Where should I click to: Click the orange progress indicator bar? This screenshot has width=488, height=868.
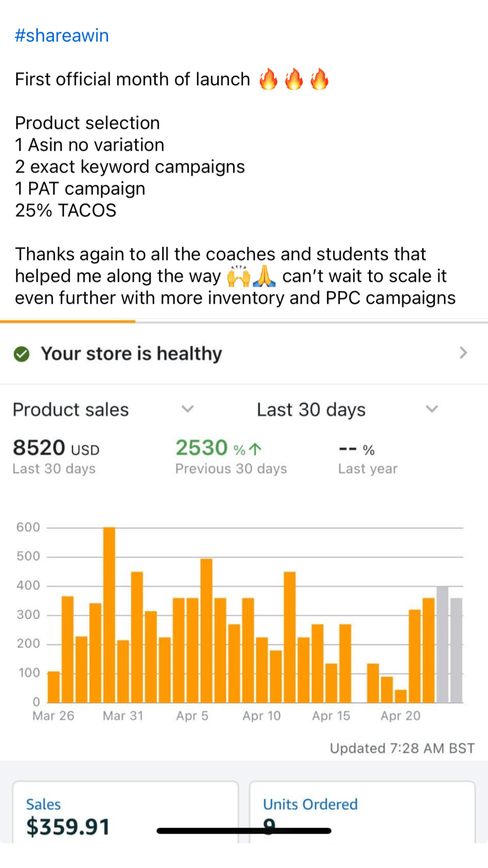tap(68, 322)
